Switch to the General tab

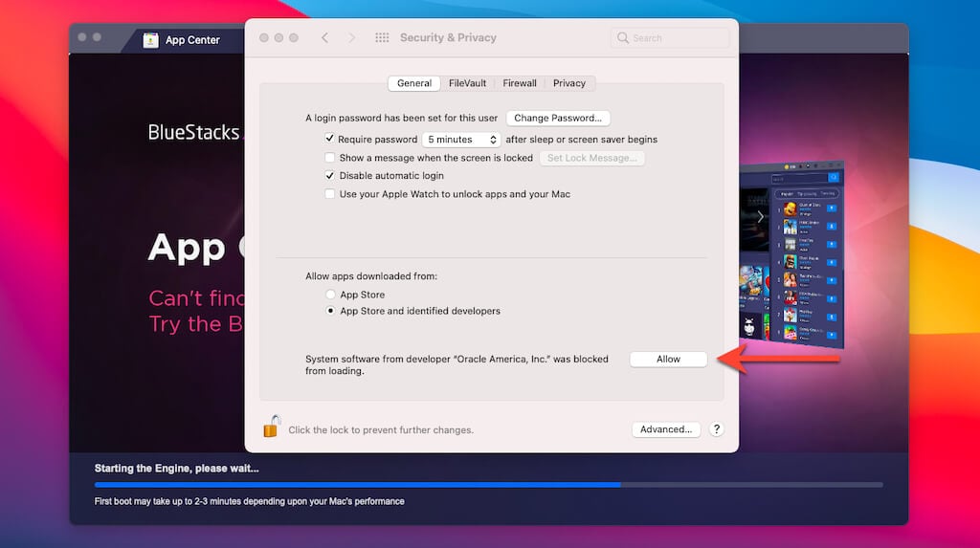click(x=413, y=83)
